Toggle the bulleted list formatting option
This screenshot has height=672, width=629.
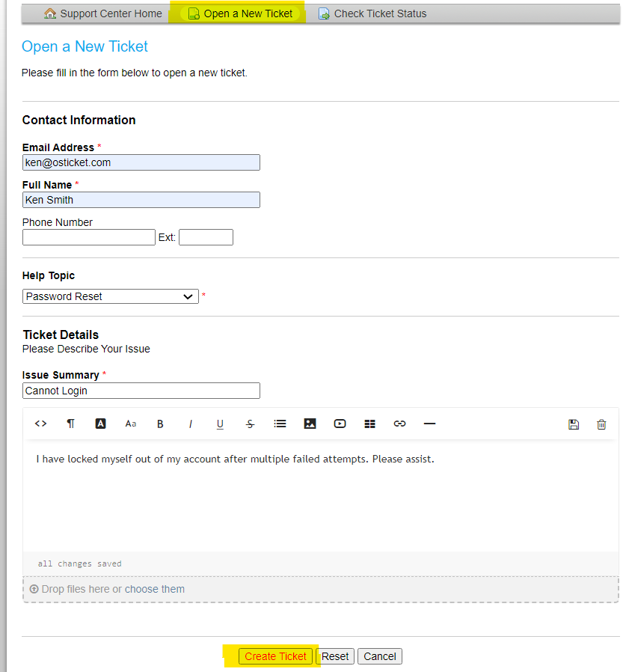point(280,424)
